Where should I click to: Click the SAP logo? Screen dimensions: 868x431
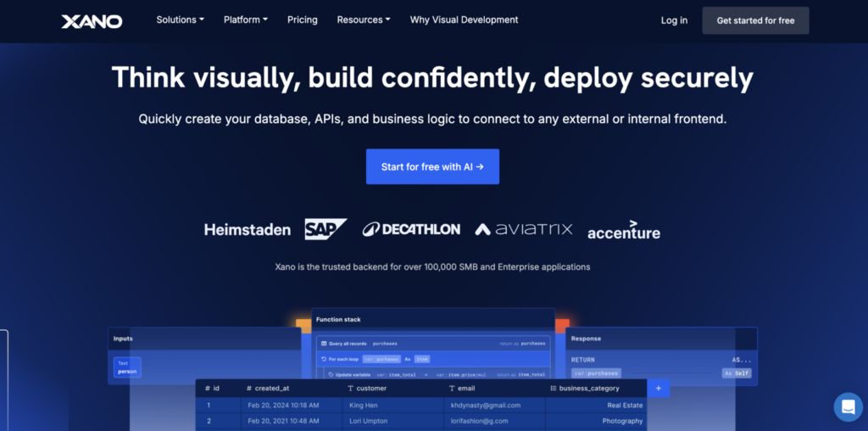click(325, 229)
